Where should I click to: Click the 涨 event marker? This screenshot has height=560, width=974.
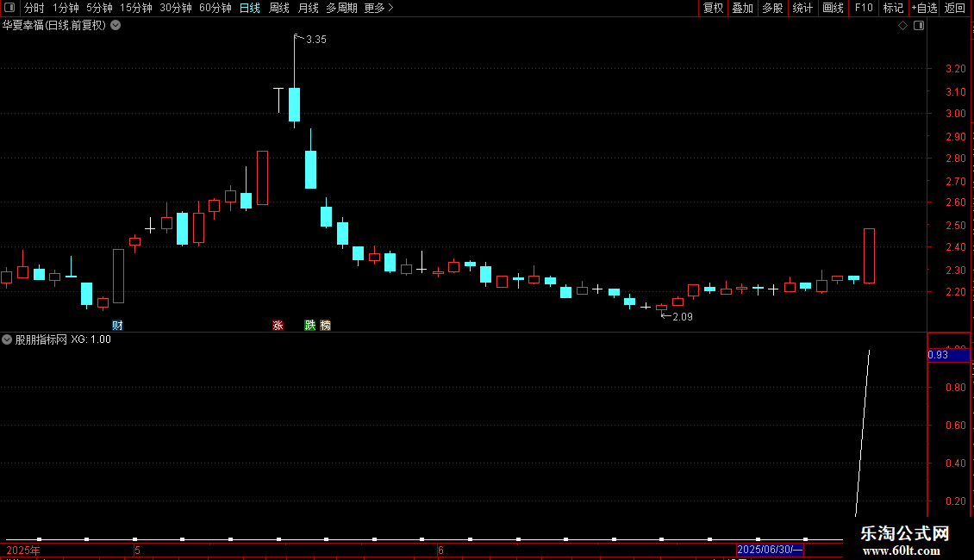click(278, 326)
